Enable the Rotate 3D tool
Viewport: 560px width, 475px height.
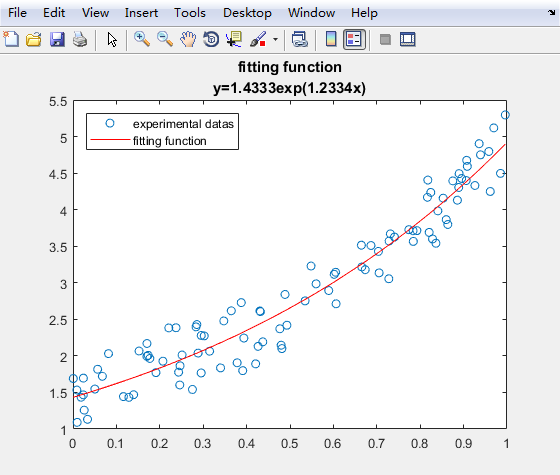click(x=211, y=39)
